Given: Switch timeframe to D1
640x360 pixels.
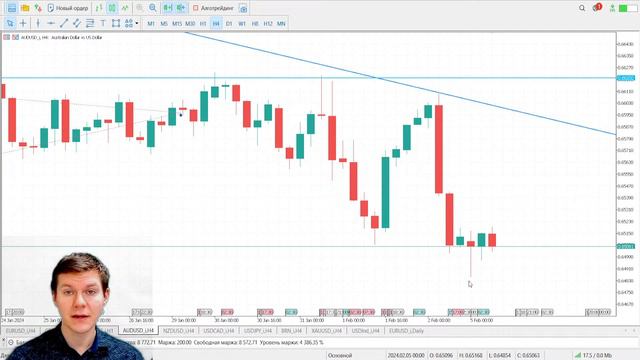Looking at the screenshot, I should point(229,24).
